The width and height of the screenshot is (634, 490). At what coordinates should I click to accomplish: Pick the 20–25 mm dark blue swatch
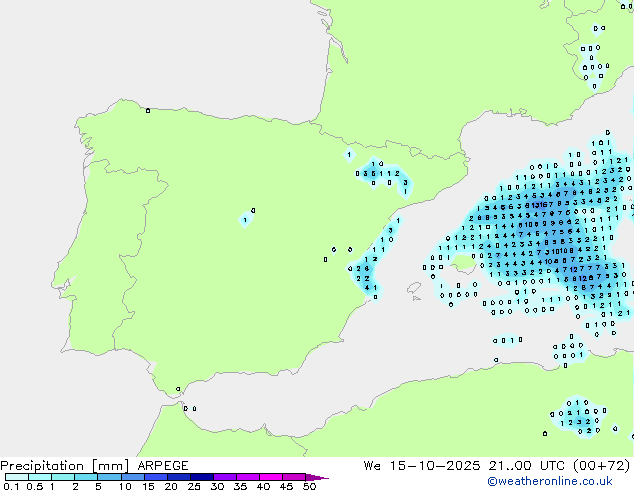click(178, 477)
